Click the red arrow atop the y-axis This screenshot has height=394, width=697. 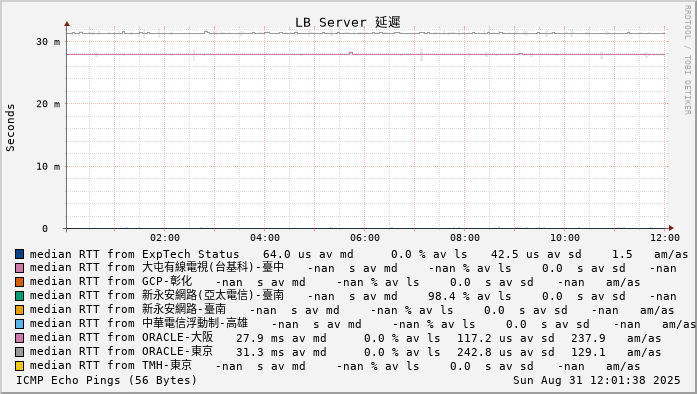[x=67, y=24]
